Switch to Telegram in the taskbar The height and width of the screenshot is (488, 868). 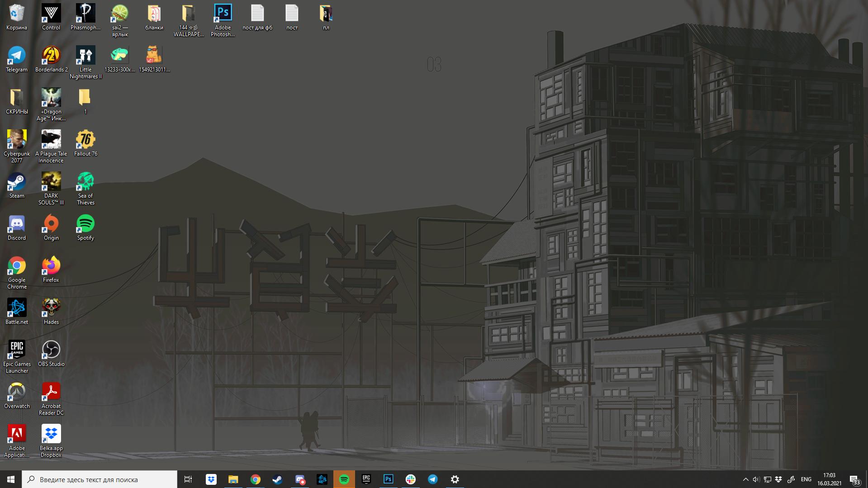click(433, 479)
